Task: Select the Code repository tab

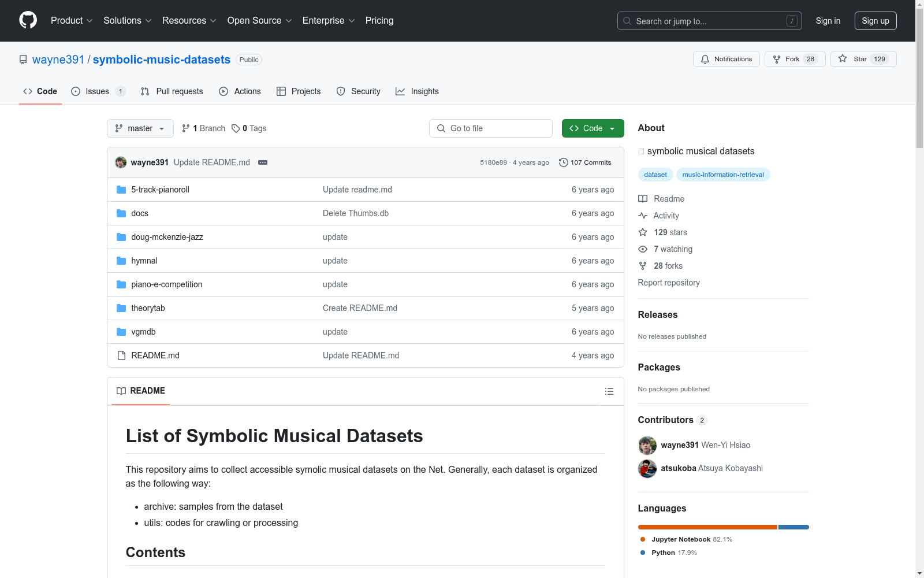Action: click(40, 91)
